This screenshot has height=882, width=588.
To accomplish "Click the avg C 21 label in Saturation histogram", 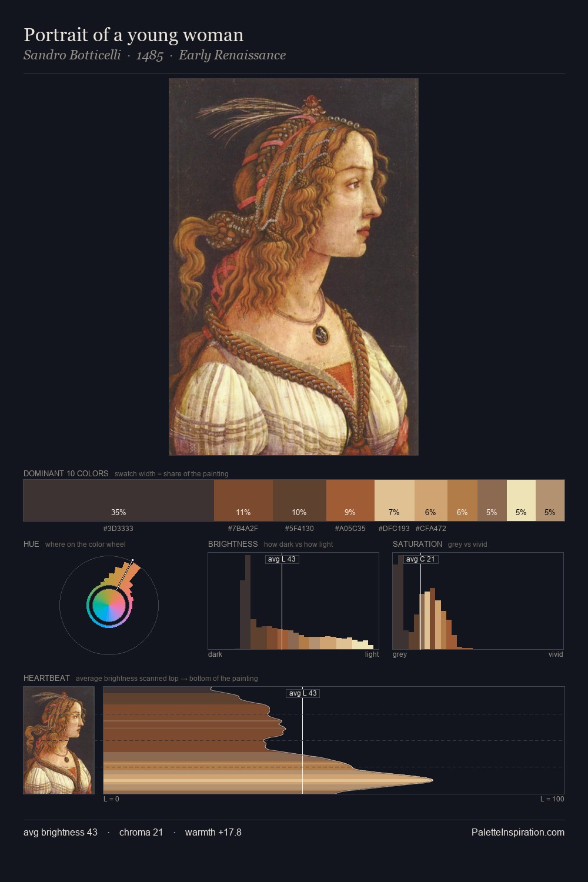I will click(x=420, y=559).
